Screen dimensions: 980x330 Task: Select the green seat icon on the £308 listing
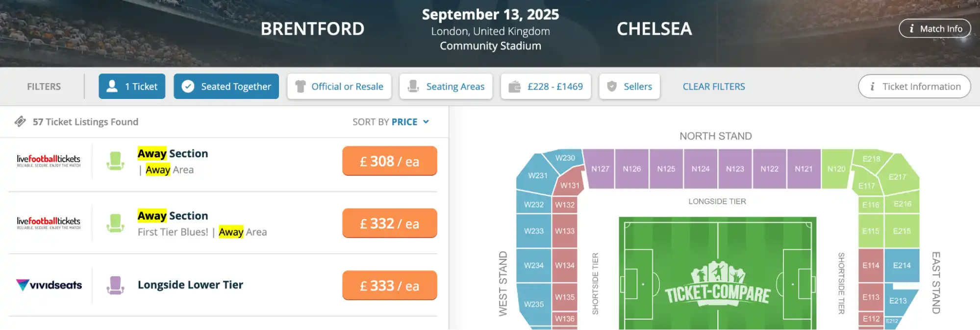pos(116,161)
